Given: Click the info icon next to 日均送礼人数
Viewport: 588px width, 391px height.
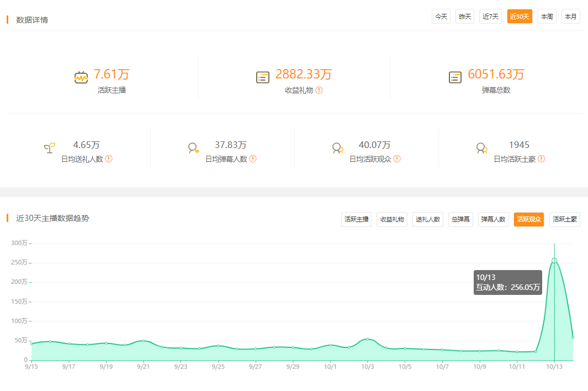Looking at the screenshot, I should click(109, 158).
